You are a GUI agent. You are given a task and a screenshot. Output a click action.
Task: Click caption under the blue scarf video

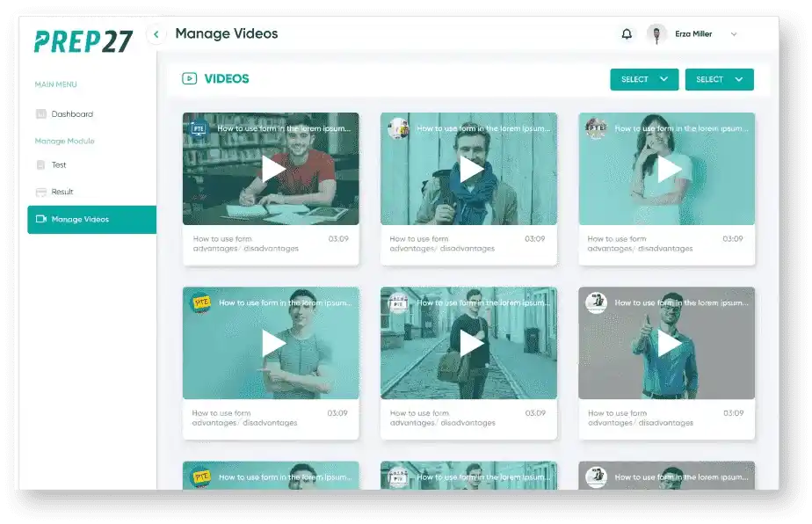pos(442,244)
